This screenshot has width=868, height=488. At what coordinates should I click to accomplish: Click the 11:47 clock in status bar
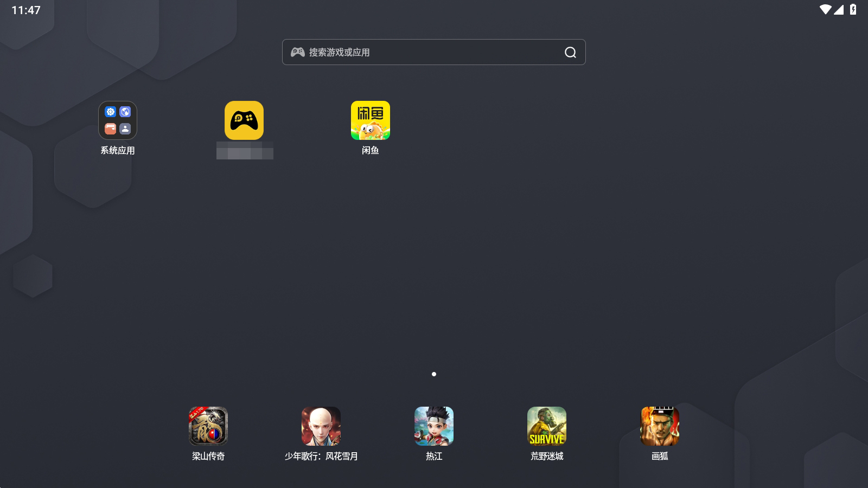(x=26, y=10)
